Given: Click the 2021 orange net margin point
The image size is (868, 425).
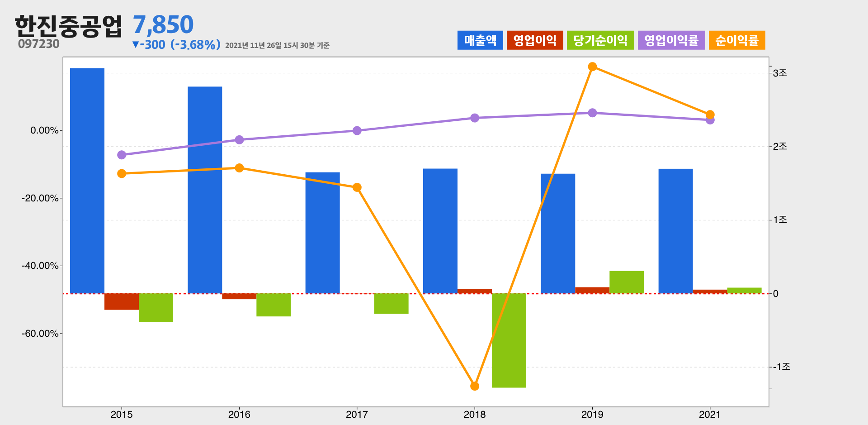Looking at the screenshot, I should 710,115.
